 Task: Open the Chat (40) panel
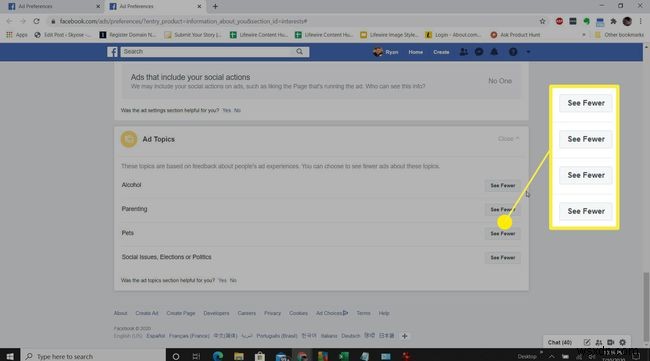tap(560, 342)
